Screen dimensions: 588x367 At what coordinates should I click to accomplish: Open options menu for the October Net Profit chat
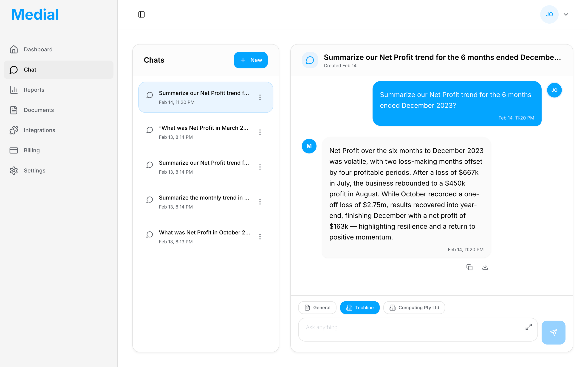click(x=260, y=237)
